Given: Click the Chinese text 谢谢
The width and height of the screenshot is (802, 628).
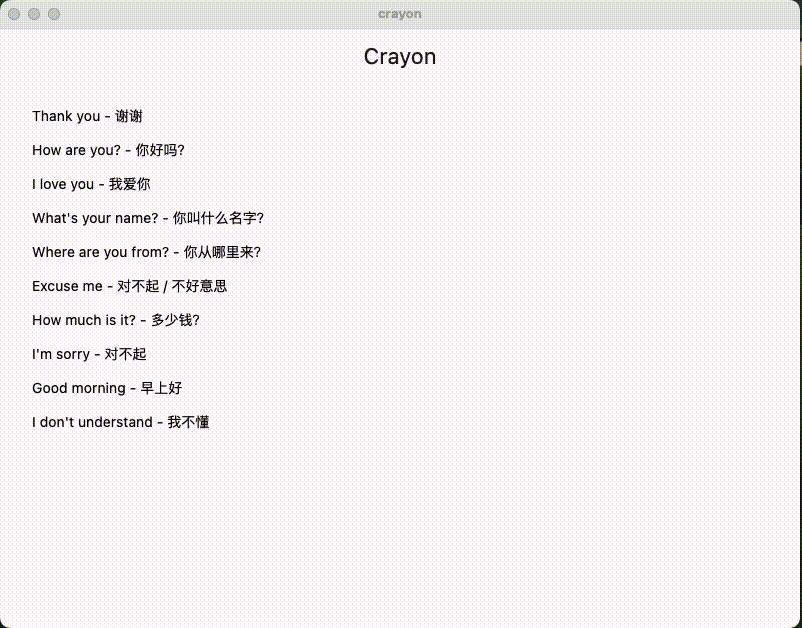Looking at the screenshot, I should [128, 116].
